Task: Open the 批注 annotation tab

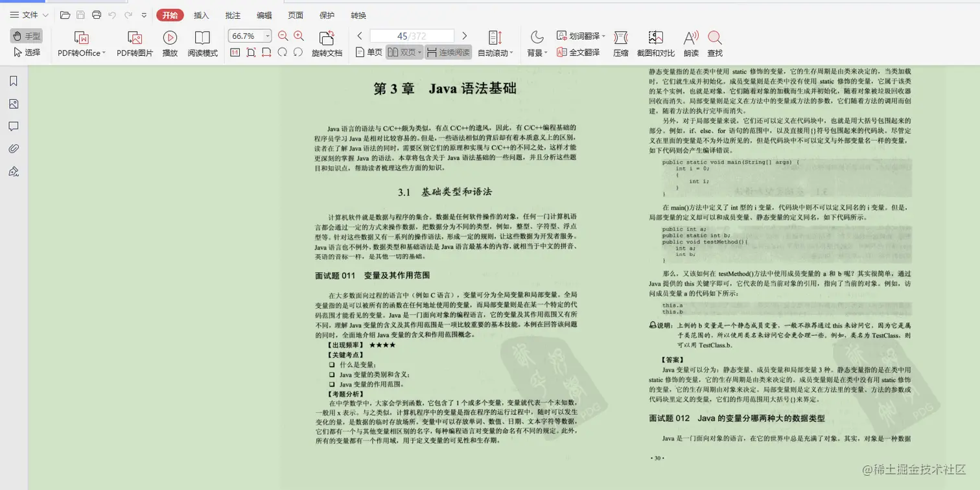Action: [233, 14]
